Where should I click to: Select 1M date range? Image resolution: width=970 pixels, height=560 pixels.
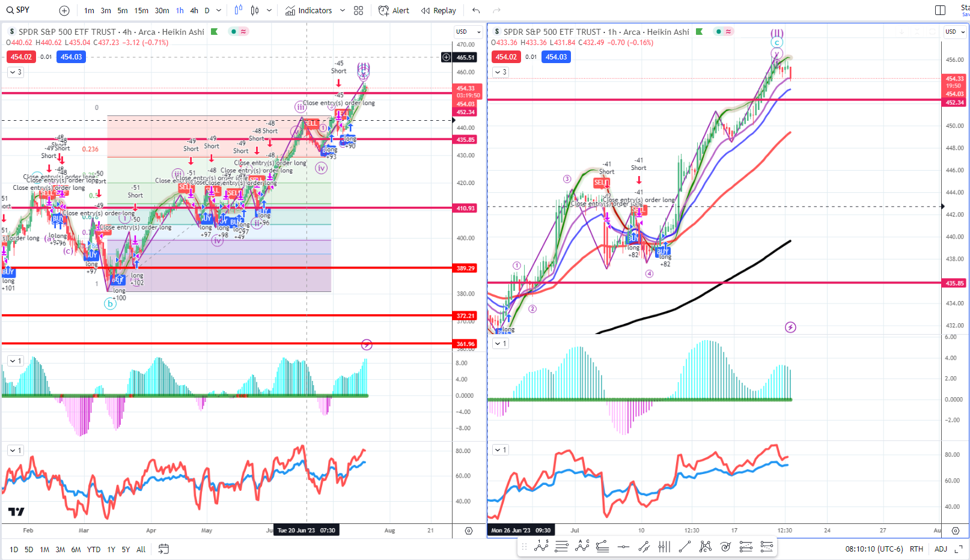44,549
